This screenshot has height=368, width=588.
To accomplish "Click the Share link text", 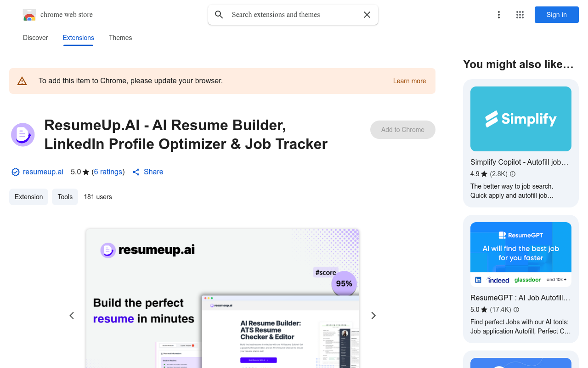I will click(x=153, y=172).
